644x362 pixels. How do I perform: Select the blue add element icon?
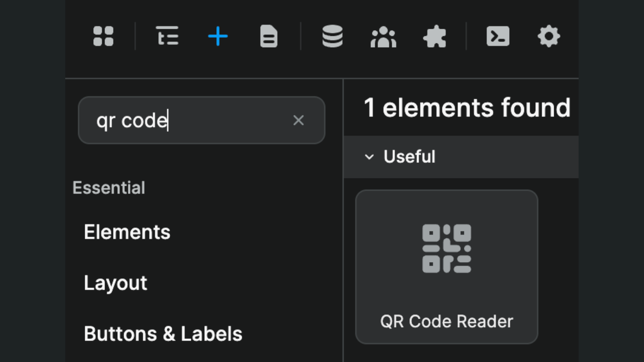coord(218,37)
